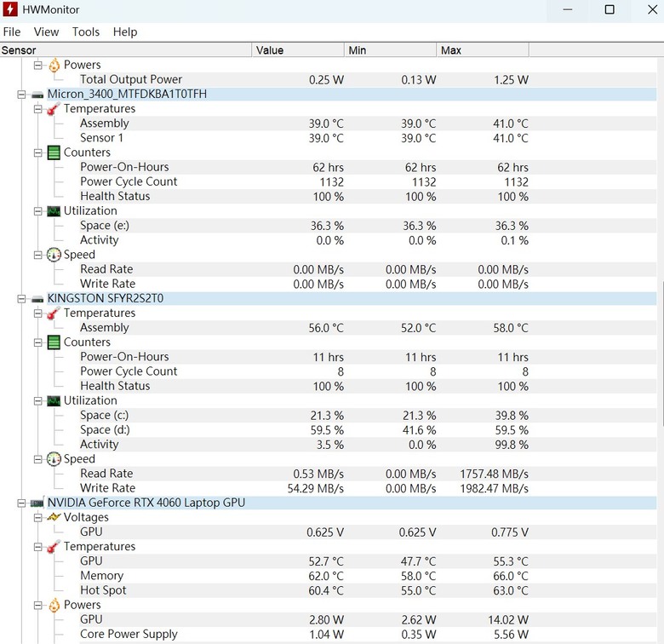Click the HWMonitor lightning app icon

[x=10, y=9]
